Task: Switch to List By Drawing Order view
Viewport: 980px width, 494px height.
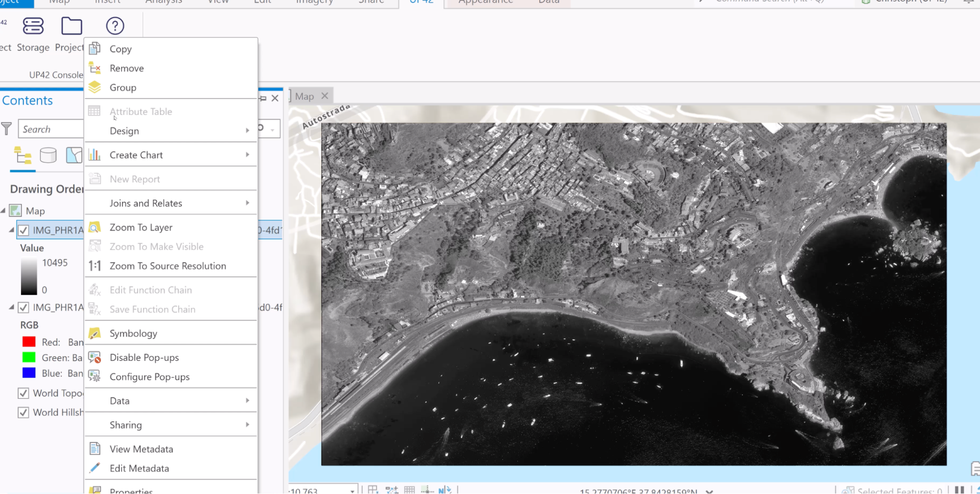Action: point(23,156)
